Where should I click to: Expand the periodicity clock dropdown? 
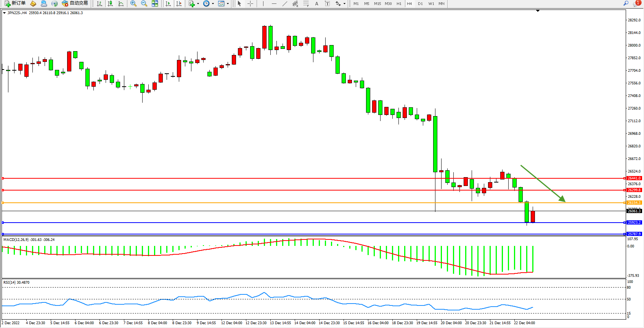pyautogui.click(x=212, y=3)
